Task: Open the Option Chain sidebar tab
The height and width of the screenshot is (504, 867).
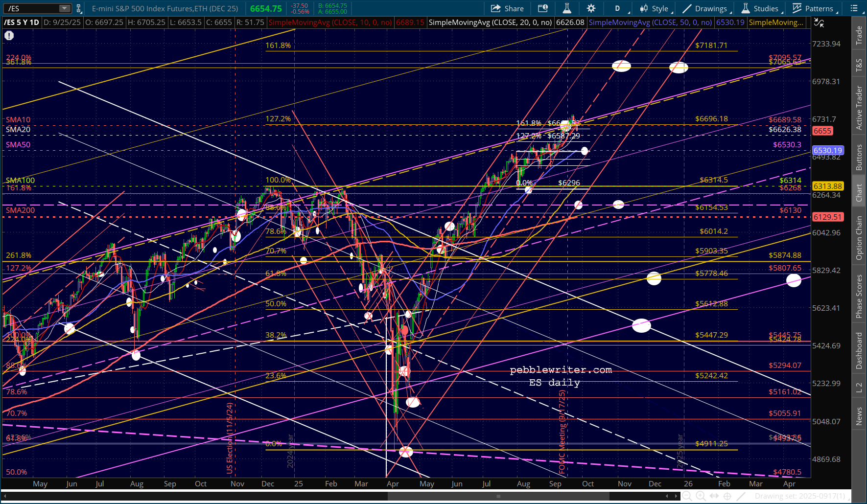Action: click(859, 238)
